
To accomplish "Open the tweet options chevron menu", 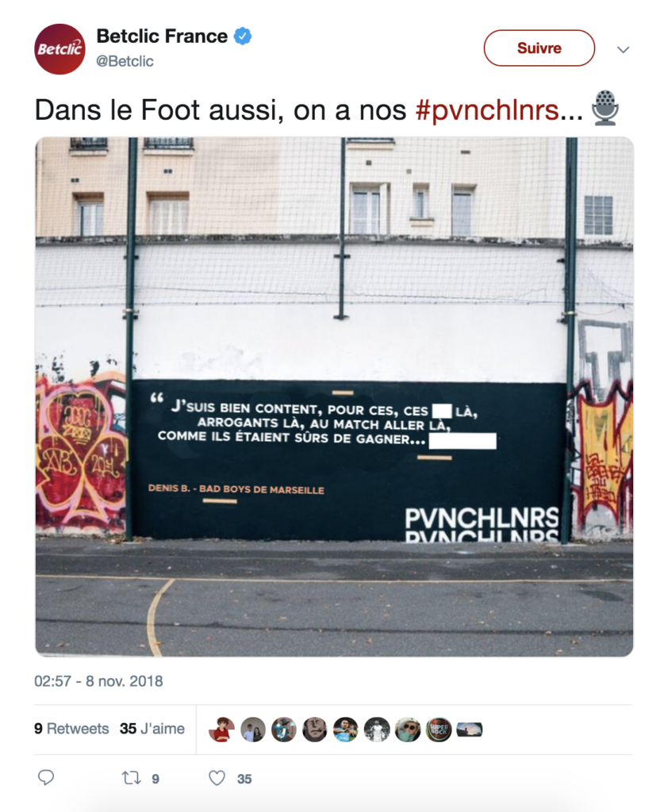I will pyautogui.click(x=623, y=50).
